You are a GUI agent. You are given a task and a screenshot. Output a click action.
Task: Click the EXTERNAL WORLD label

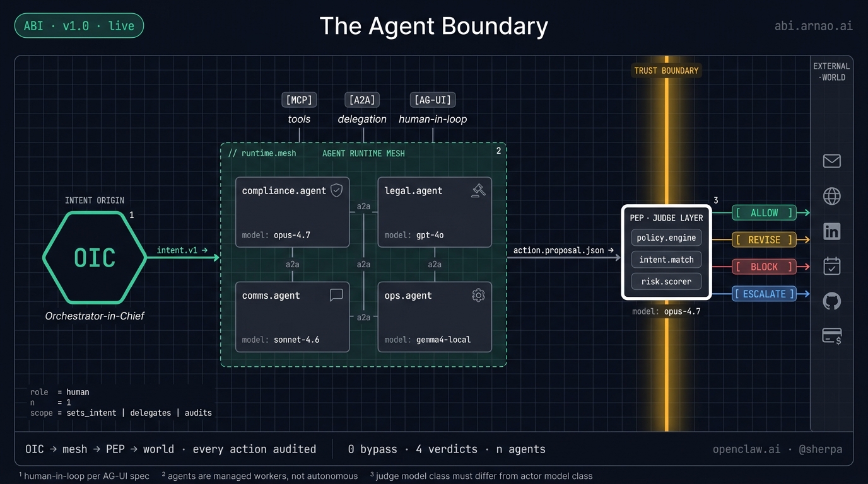point(831,72)
